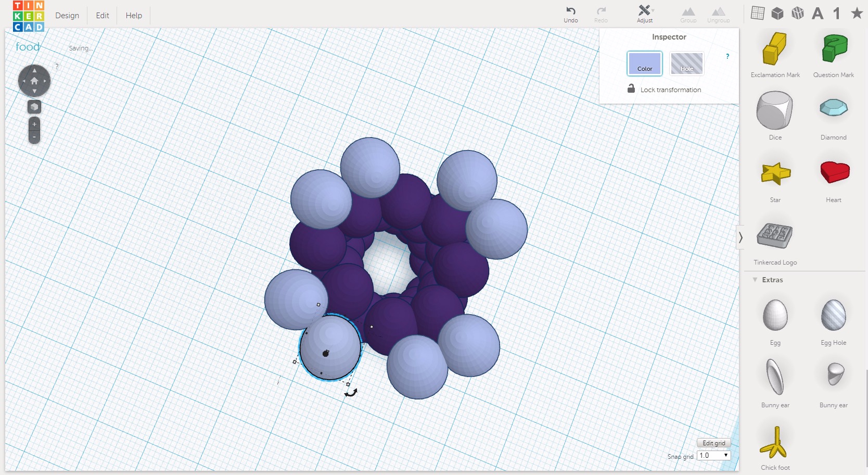Viewport: 868px width, 475px height.
Task: Open the Inspector help question mark
Action: pos(727,56)
